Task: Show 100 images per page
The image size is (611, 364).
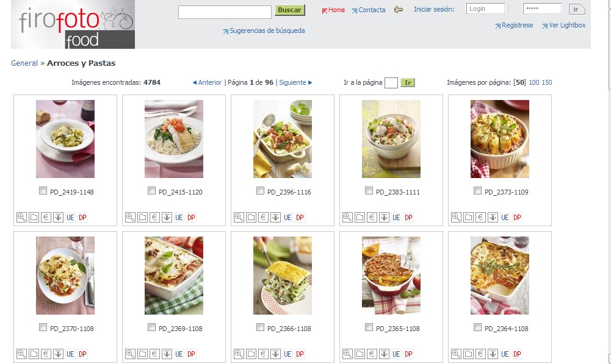Action: (534, 82)
